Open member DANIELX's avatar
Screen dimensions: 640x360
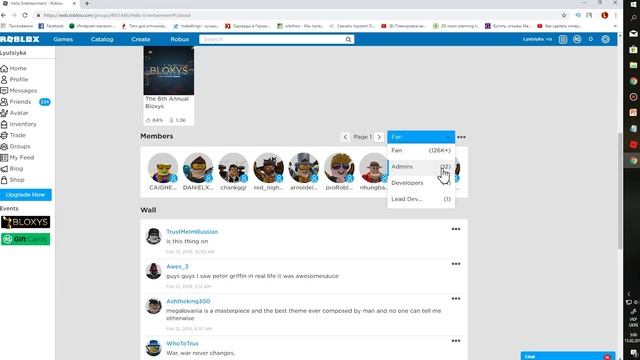click(x=198, y=167)
